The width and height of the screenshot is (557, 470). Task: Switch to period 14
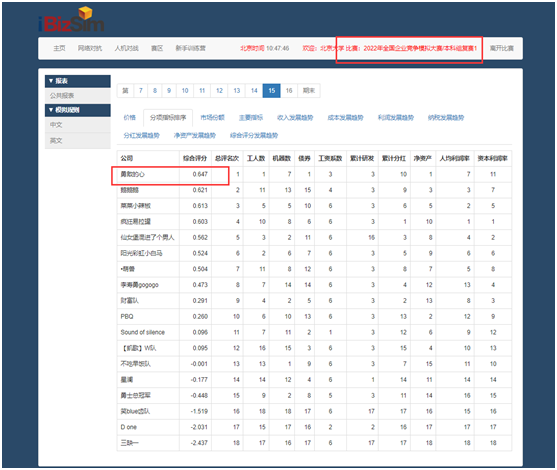254,91
